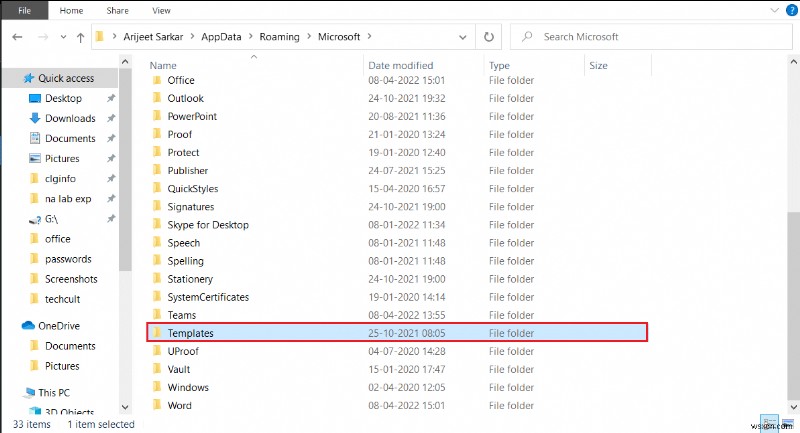Sort by Date modified column header

pos(401,65)
